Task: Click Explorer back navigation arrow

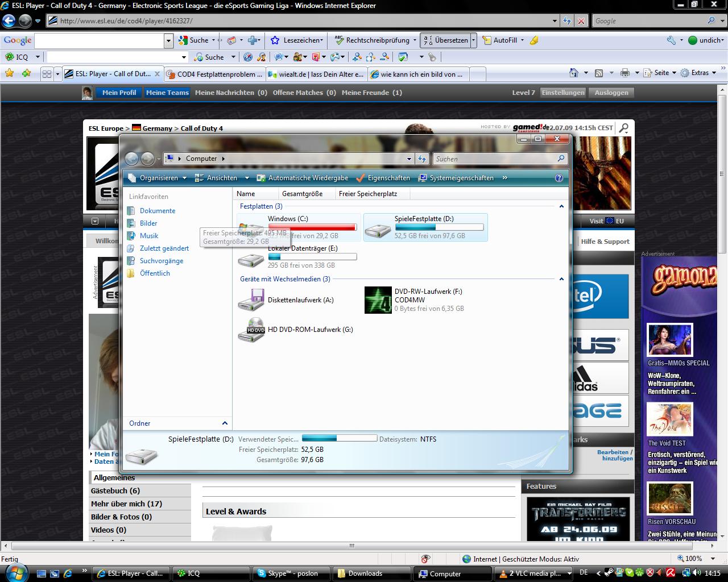Action: 131,159
